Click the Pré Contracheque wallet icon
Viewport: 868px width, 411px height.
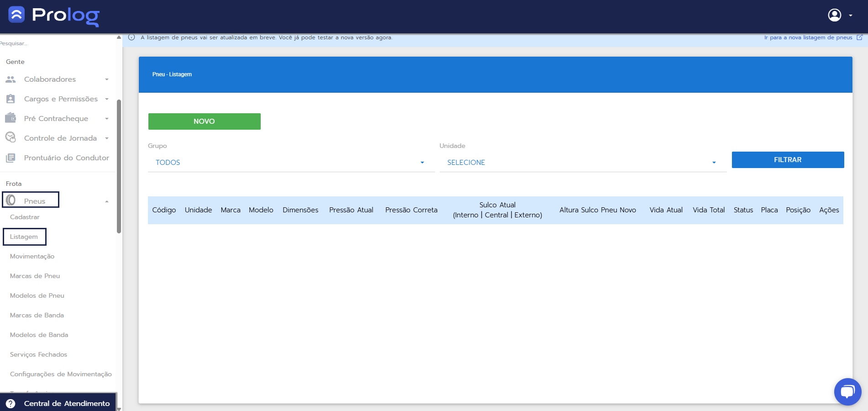click(x=11, y=118)
